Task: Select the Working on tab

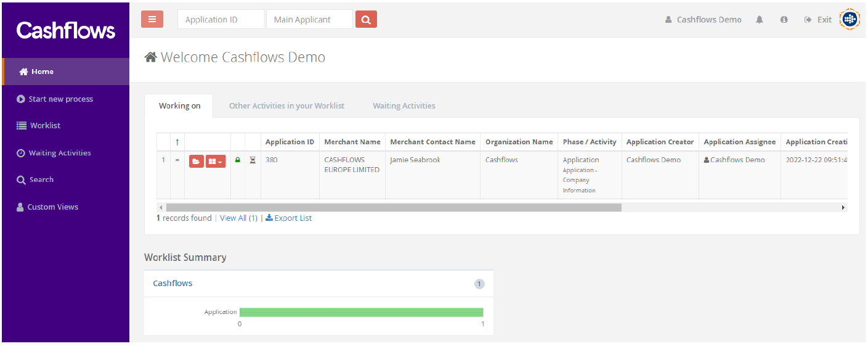Action: (x=179, y=105)
